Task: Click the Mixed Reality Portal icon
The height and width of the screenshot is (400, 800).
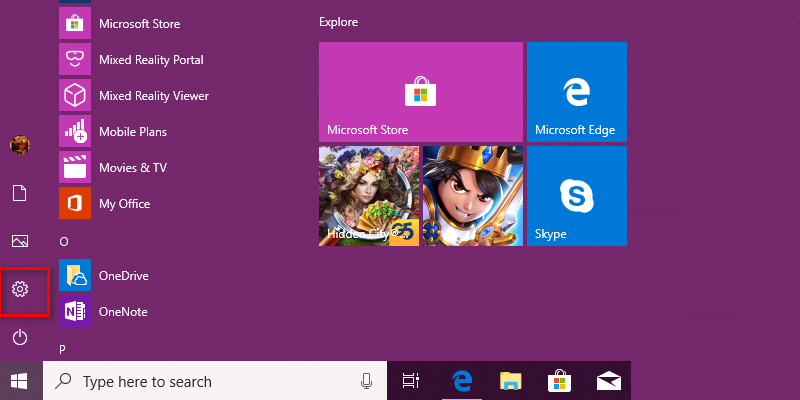Action: click(75, 59)
